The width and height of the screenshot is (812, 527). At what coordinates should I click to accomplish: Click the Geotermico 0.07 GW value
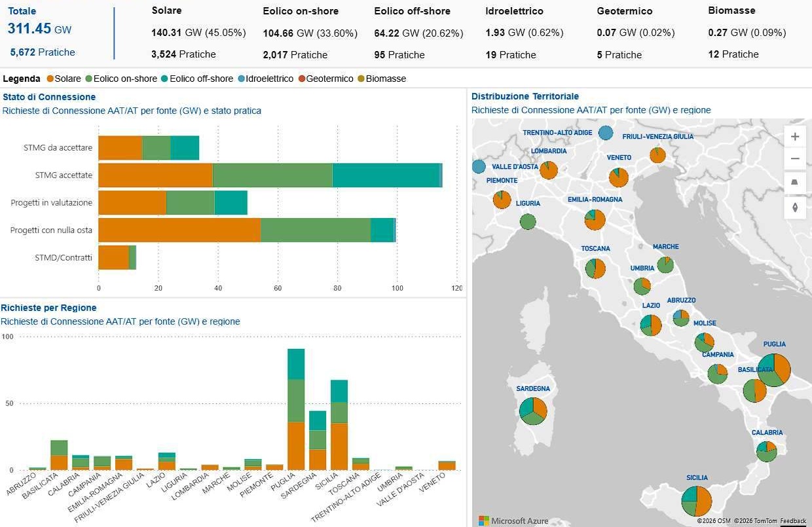636,33
